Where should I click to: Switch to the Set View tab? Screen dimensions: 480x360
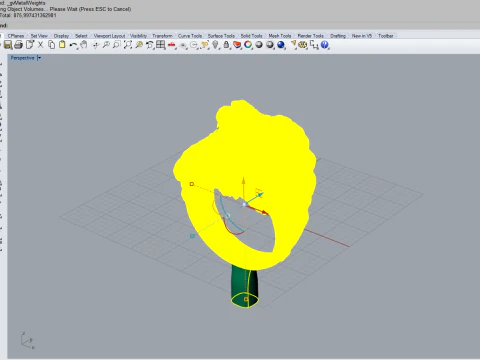point(39,36)
